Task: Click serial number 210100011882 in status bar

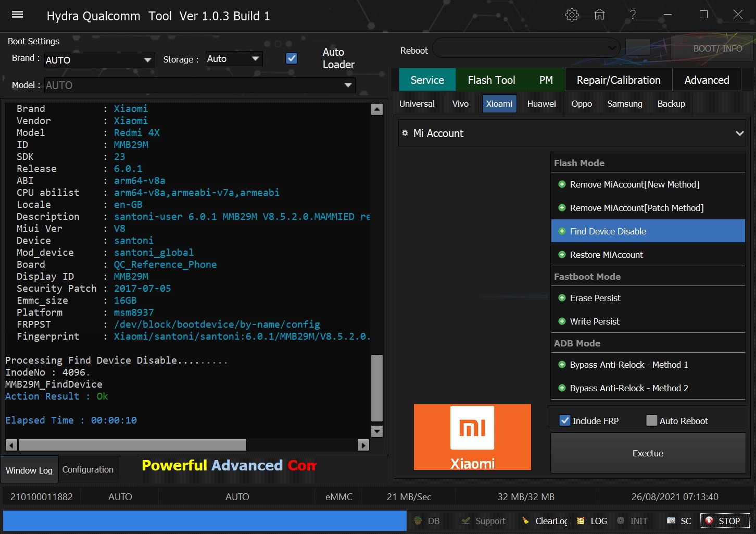Action: [x=42, y=497]
